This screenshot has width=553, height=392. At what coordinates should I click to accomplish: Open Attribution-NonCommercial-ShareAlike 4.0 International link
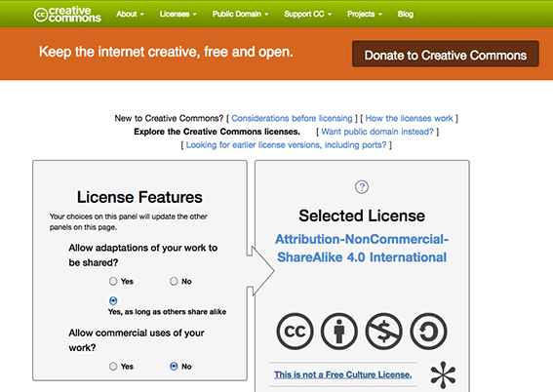(x=362, y=249)
